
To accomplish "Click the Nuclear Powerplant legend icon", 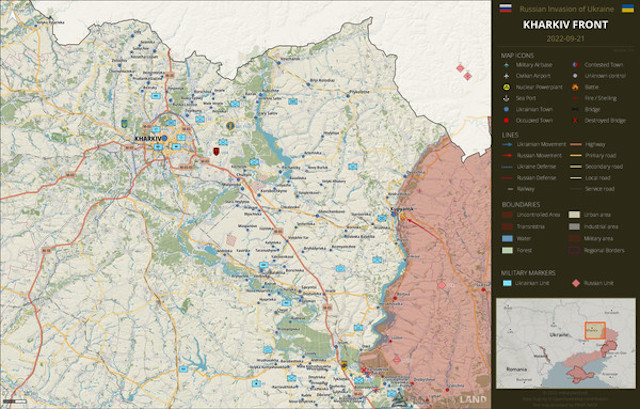I will pos(508,87).
